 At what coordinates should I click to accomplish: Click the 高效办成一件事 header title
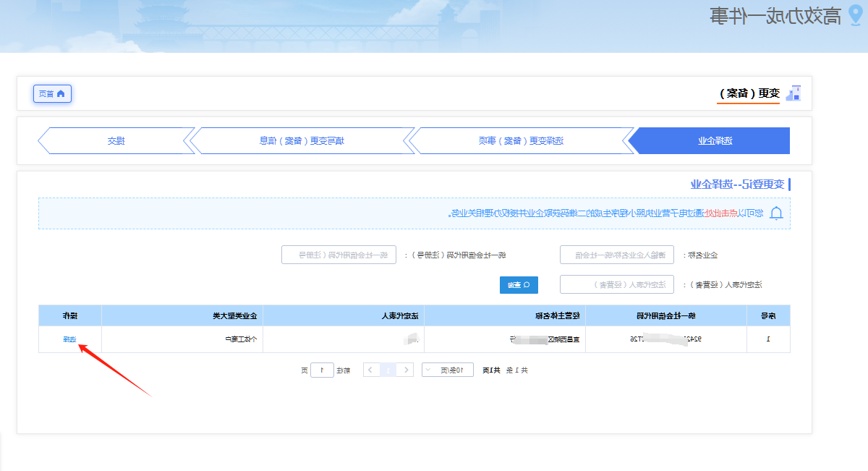777,16
